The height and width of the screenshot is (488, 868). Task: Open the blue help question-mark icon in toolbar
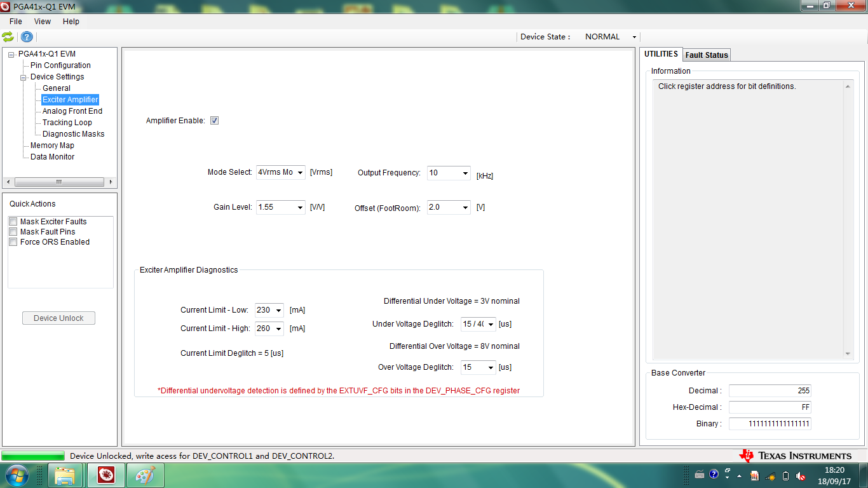27,37
